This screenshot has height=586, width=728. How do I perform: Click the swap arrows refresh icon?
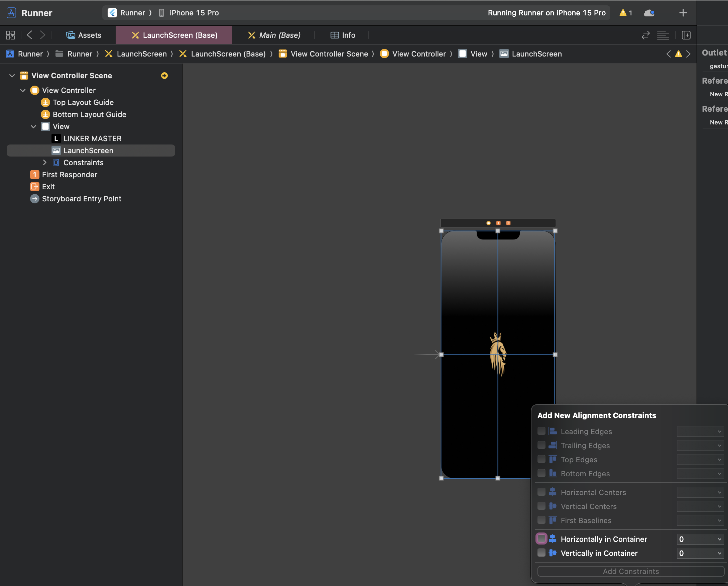(x=645, y=35)
